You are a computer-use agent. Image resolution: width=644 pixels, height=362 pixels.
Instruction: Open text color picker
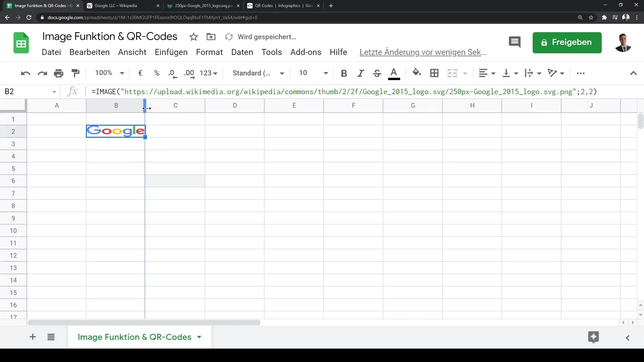click(394, 73)
